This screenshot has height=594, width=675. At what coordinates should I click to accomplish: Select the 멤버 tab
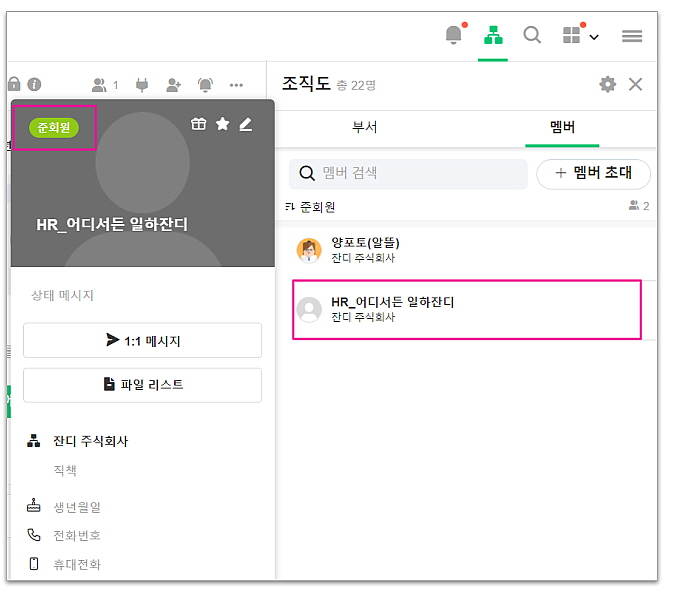coord(562,128)
